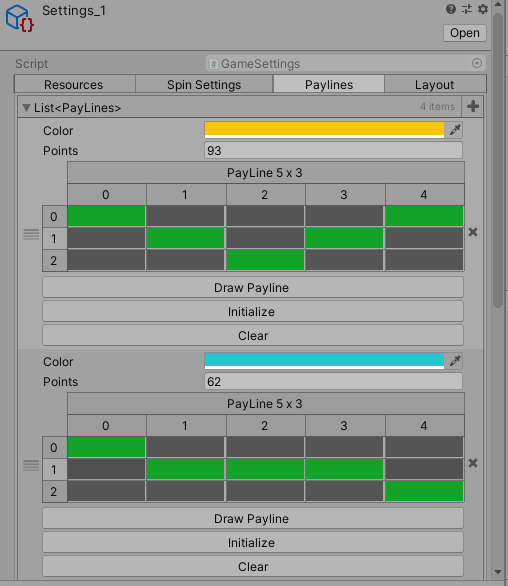508x586 pixels.
Task: Click second payline's 'PayLine 5 x 3' header
Action: tap(266, 404)
